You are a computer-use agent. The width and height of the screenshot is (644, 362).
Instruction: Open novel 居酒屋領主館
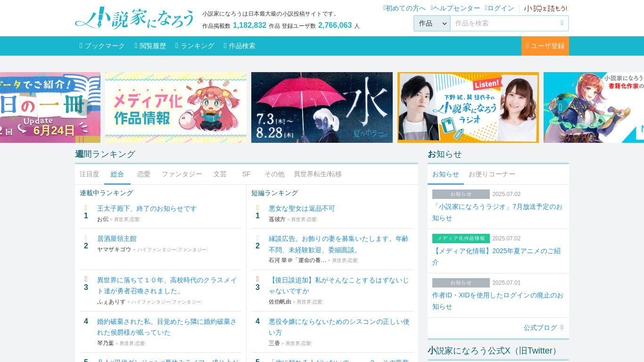pyautogui.click(x=117, y=239)
